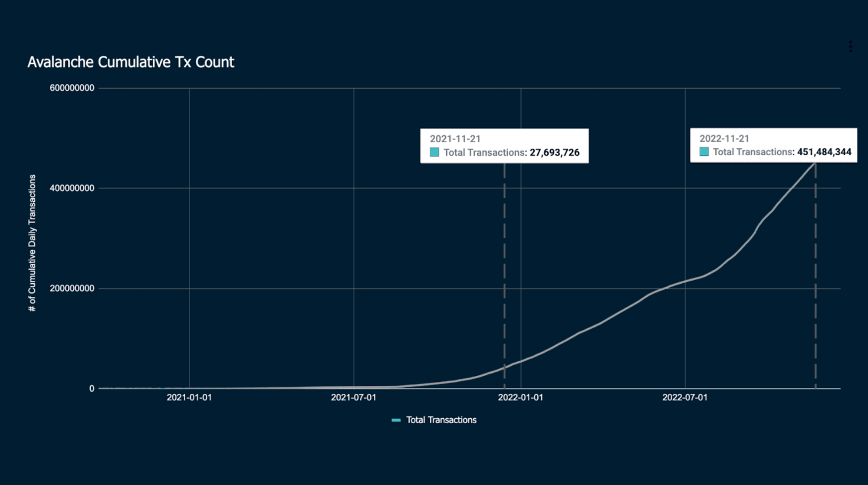Click the 2022-07-01 x-axis label
Viewport: 868px width, 485px height.
(x=685, y=397)
